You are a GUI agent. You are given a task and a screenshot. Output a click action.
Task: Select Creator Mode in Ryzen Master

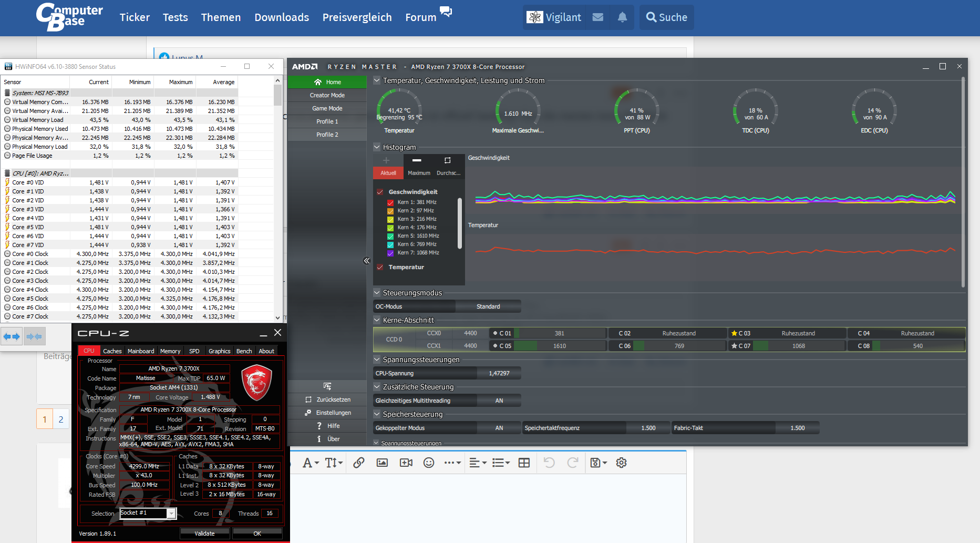(327, 95)
